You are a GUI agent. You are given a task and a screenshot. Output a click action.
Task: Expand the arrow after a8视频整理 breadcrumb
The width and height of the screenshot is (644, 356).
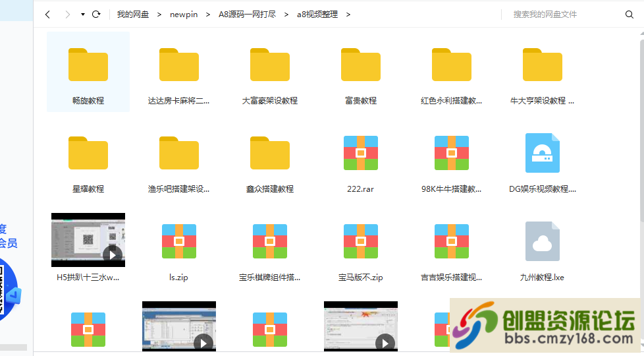point(348,15)
